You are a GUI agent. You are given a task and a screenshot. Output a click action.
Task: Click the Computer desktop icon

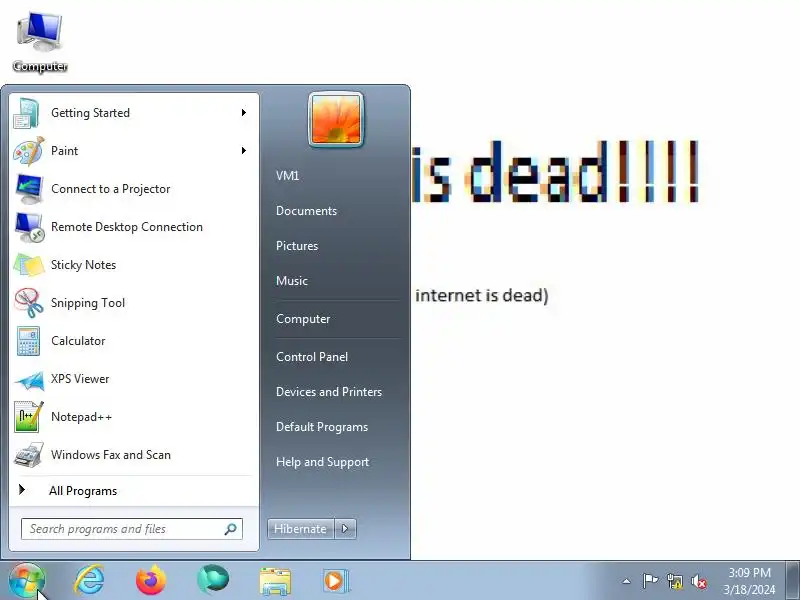coord(40,43)
